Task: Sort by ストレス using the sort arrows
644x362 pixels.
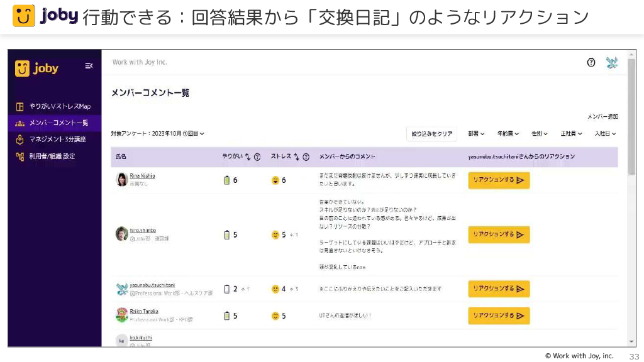Action: click(296, 156)
